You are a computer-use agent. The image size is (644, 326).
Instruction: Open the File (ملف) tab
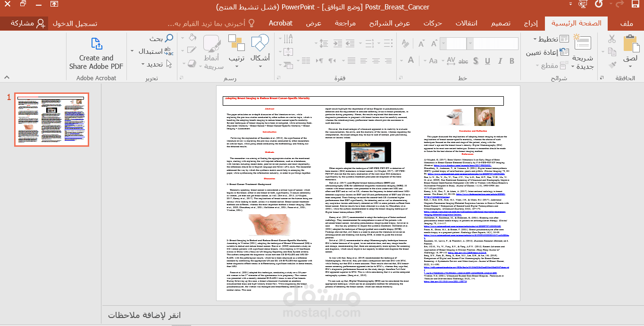626,23
